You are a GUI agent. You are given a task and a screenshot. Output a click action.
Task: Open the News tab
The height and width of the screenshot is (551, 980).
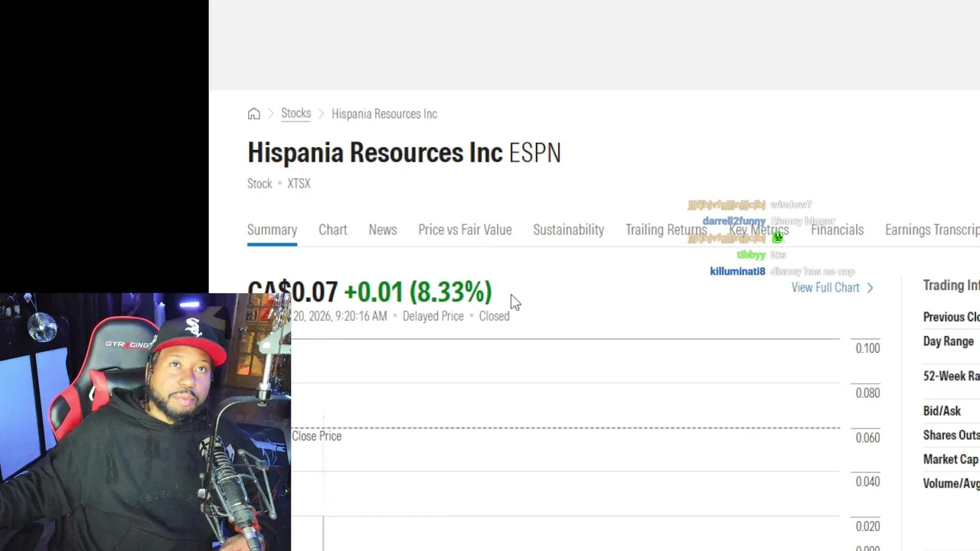click(x=383, y=230)
